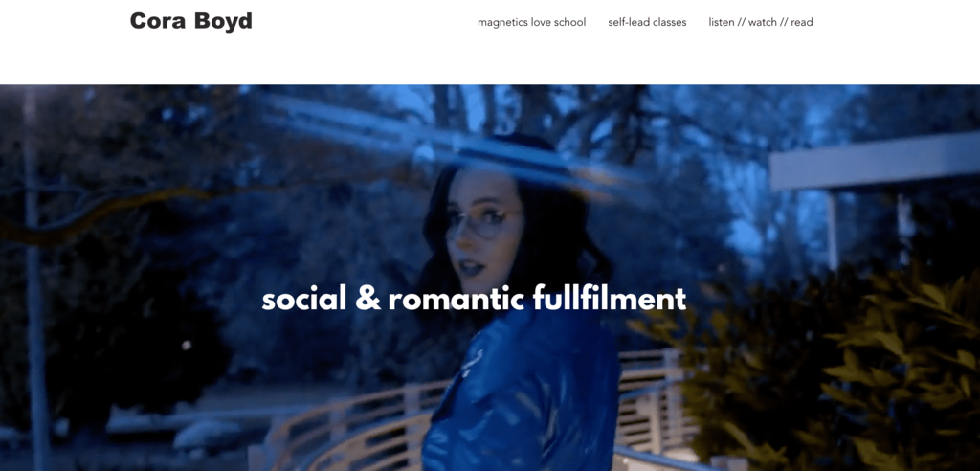This screenshot has height=471, width=980.
Task: Click the Cora Boyd site logo
Action: [x=191, y=21]
